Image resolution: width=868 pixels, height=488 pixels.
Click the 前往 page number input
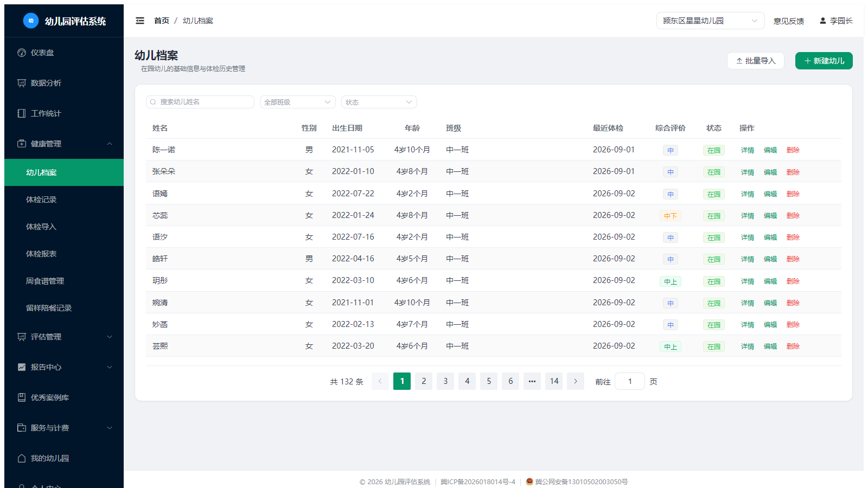pos(630,381)
